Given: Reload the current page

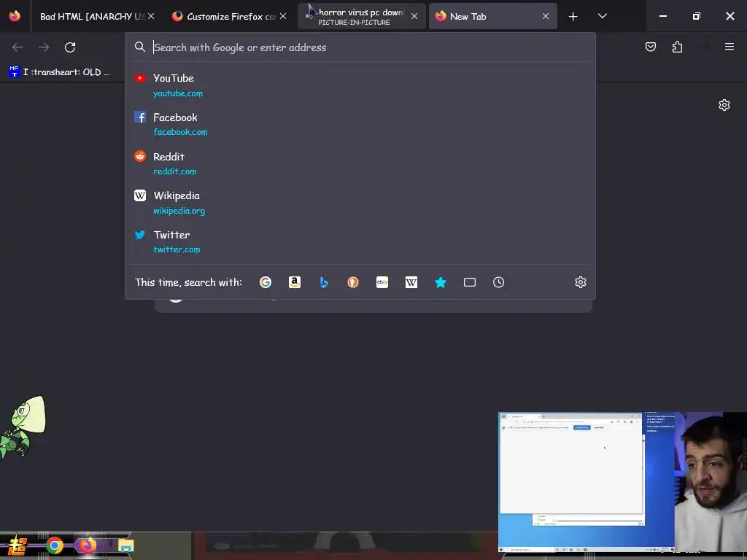Looking at the screenshot, I should pos(70,47).
